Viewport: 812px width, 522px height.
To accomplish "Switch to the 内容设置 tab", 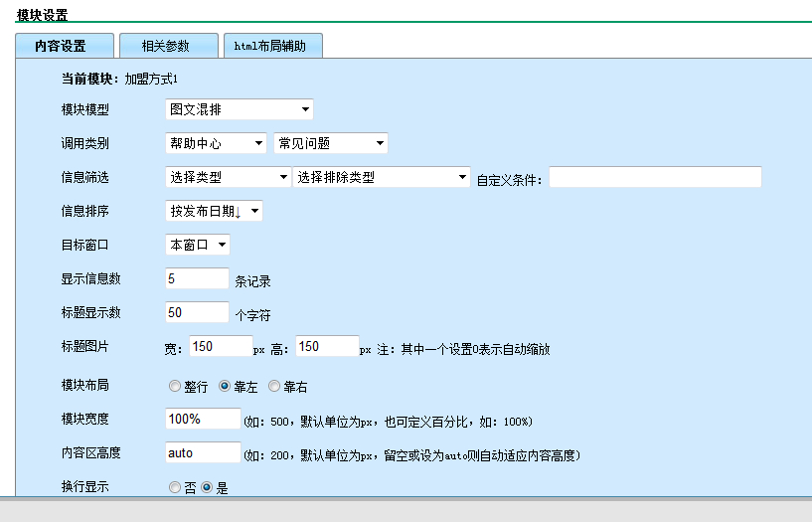I will (60, 46).
